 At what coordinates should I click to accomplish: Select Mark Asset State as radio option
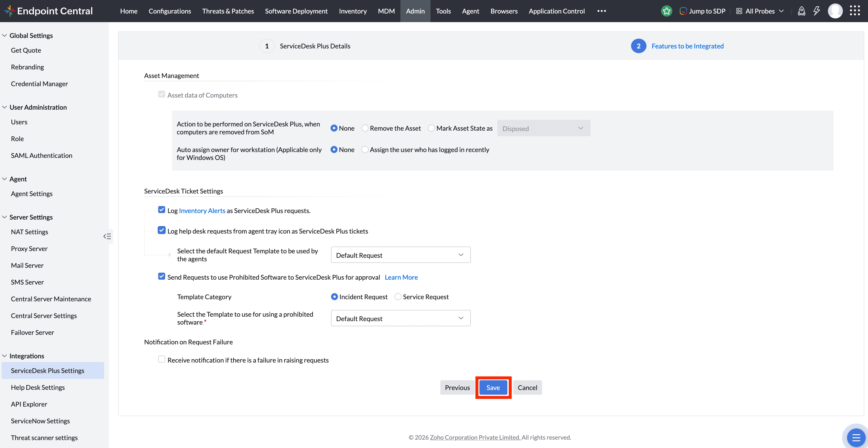tap(431, 128)
